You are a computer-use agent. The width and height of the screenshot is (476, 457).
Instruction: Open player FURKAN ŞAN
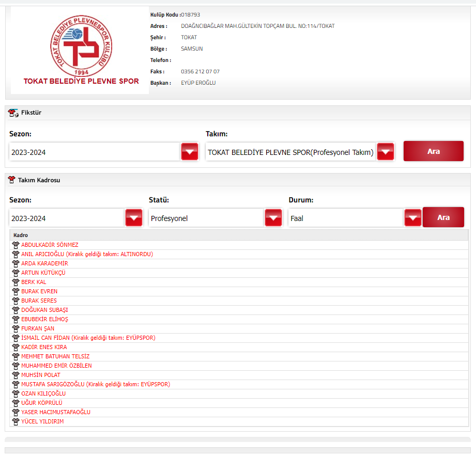(x=38, y=328)
